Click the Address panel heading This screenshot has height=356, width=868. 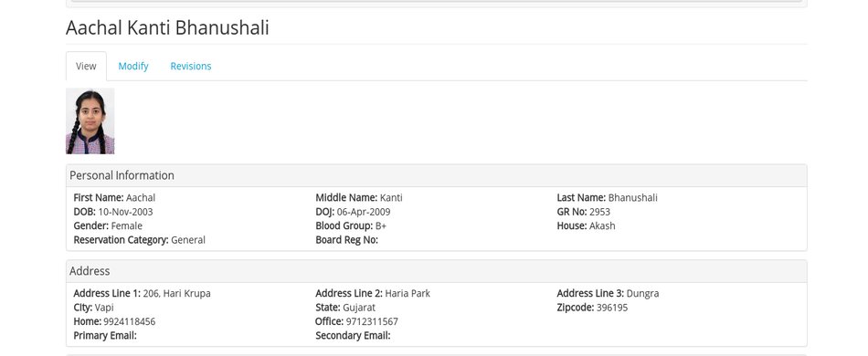tap(90, 271)
